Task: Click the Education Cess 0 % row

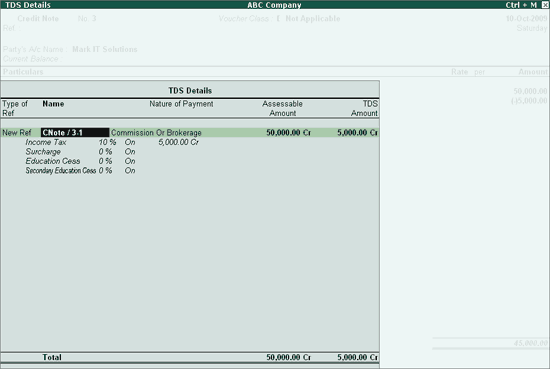Action: (x=80, y=161)
